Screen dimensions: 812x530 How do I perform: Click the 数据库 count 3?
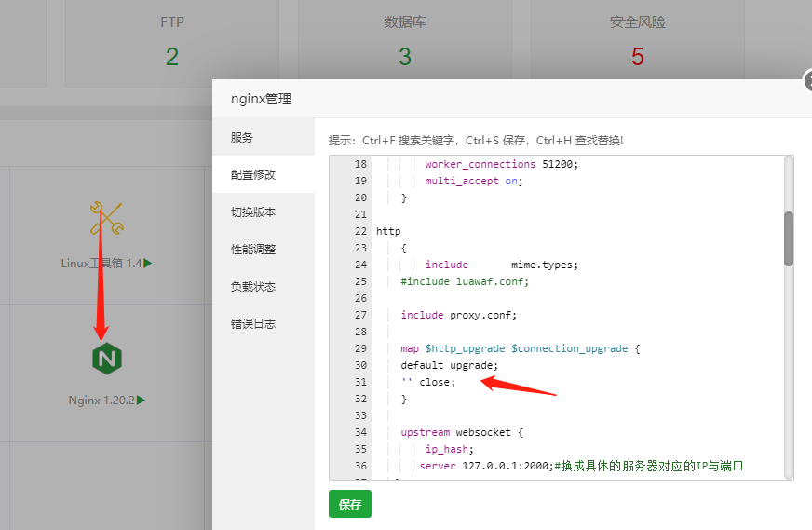point(405,57)
